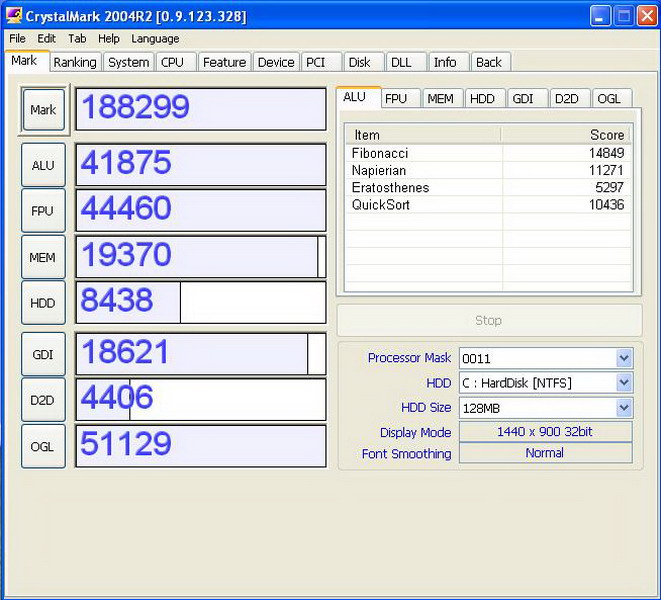
Task: Open the Edit menu
Action: pos(46,39)
